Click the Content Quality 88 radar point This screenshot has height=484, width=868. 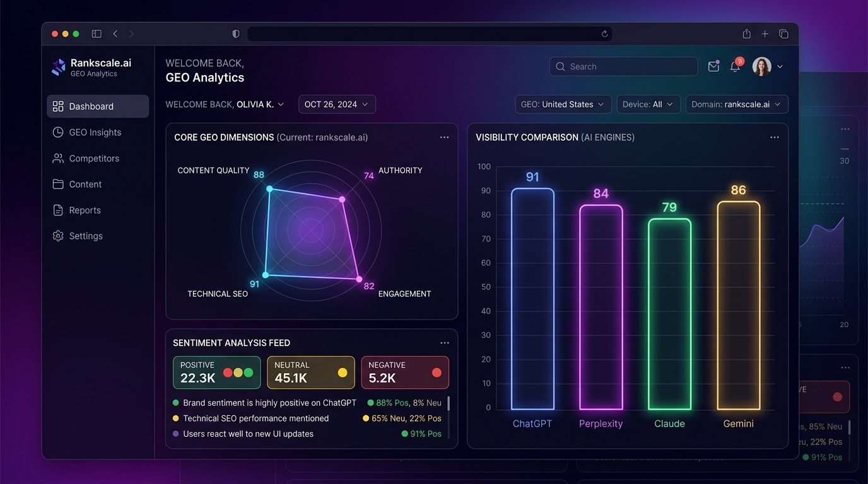(x=269, y=189)
